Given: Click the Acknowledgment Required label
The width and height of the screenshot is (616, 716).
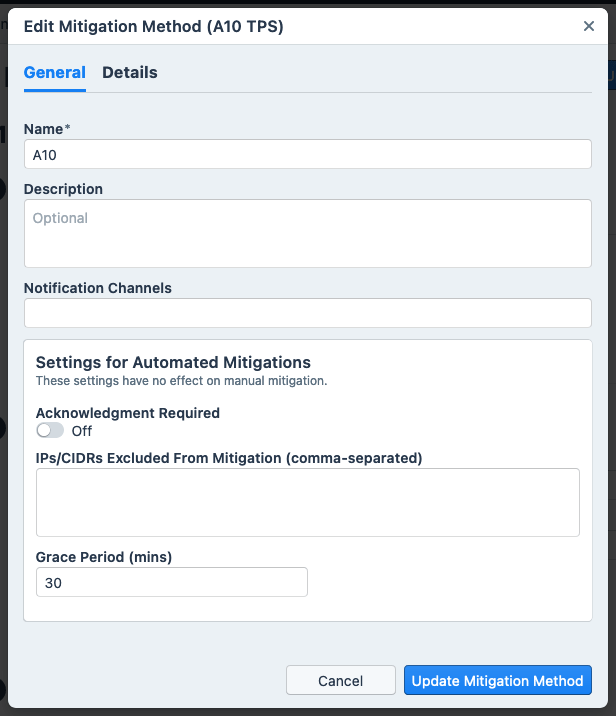Looking at the screenshot, I should [127, 412].
